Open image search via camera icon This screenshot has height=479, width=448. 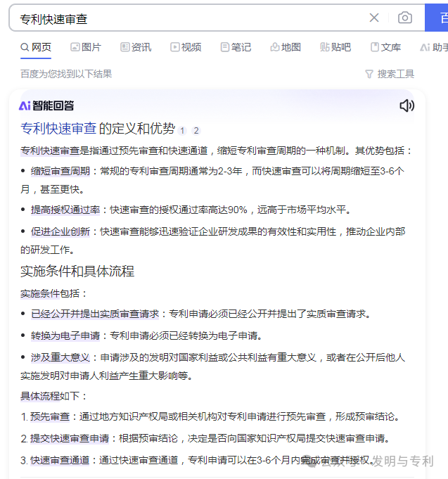[405, 18]
